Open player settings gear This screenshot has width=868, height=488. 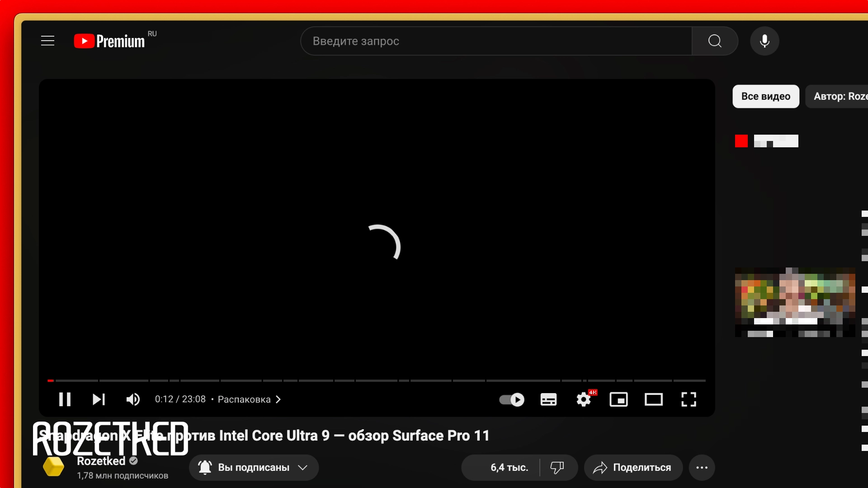[x=584, y=399]
